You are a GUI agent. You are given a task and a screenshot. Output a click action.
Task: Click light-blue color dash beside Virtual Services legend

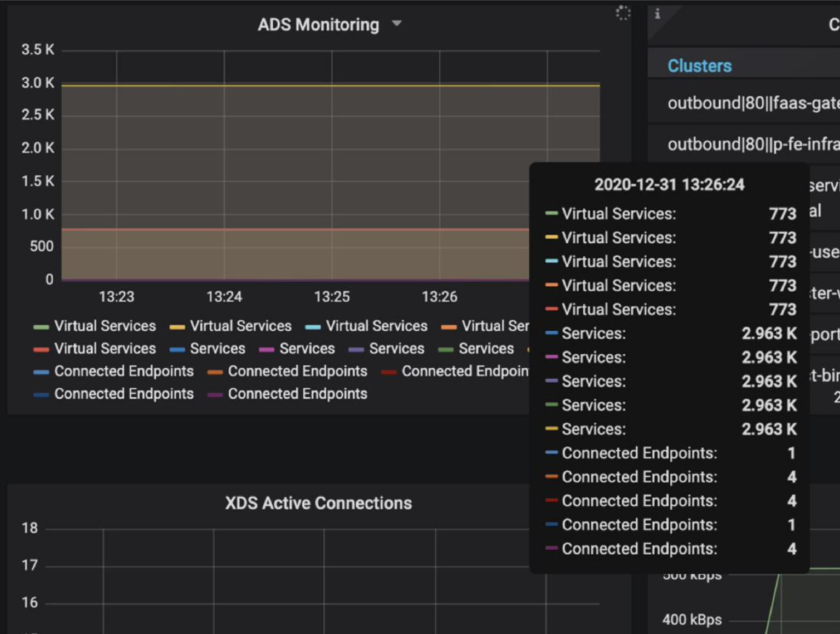[313, 327]
